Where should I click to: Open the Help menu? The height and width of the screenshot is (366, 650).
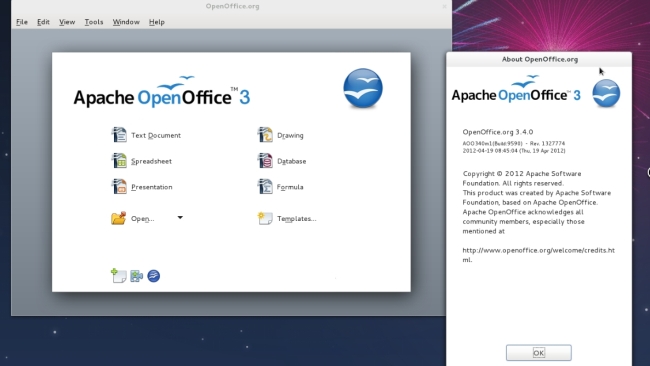click(157, 22)
